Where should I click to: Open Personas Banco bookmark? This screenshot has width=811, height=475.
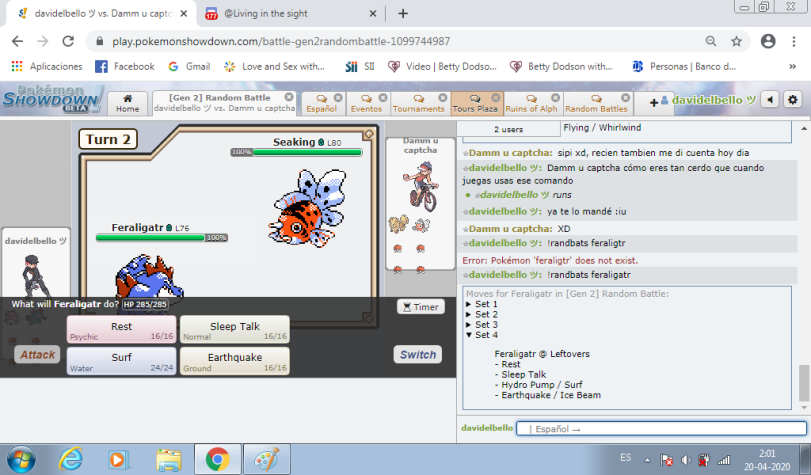pyautogui.click(x=683, y=66)
